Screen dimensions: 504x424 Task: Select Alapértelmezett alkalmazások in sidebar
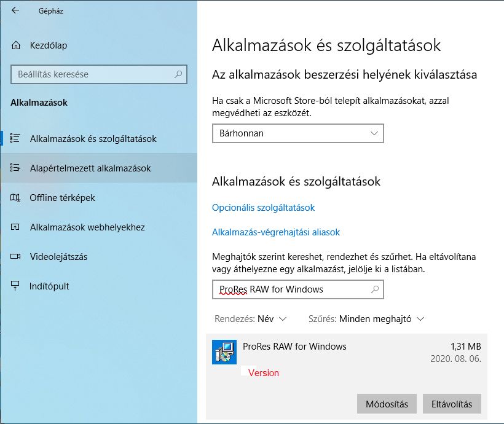point(90,168)
